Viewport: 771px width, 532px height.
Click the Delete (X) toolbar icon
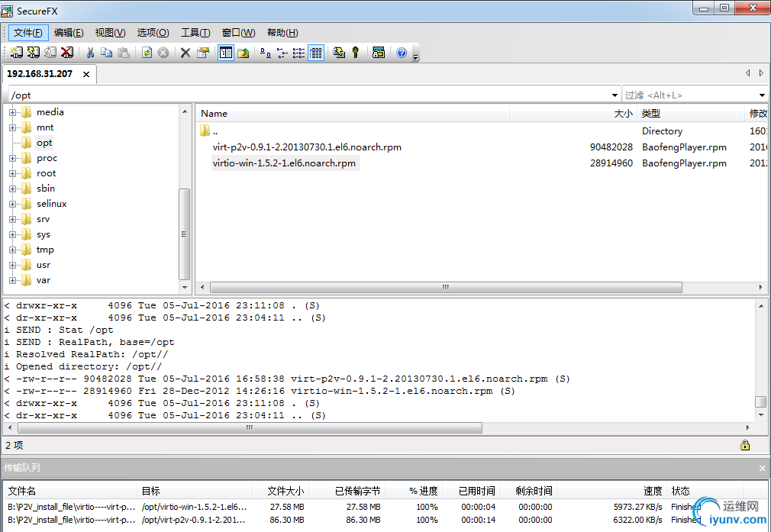coord(185,53)
